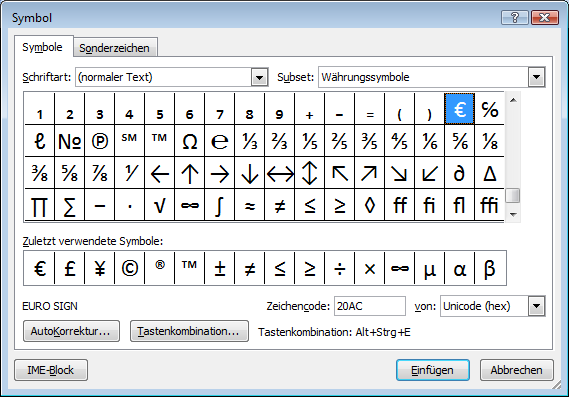Select the left-right arrow ↔ symbol
Screen dimensions: 569x397
pyautogui.click(x=279, y=173)
